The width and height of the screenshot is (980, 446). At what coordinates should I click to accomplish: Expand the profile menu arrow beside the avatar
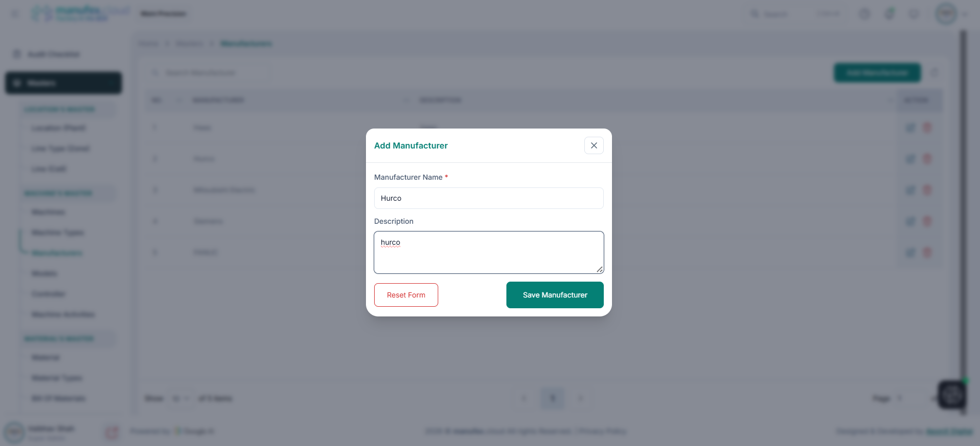coord(965,14)
